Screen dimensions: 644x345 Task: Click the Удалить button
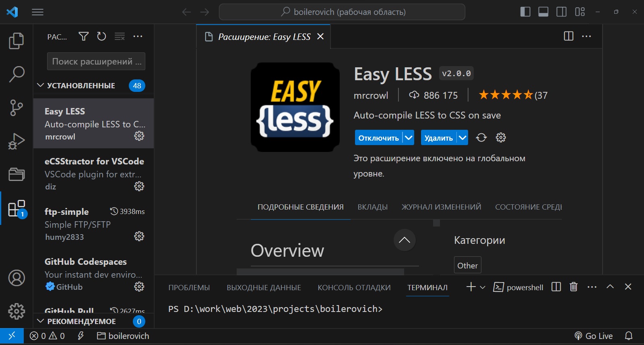pos(438,138)
